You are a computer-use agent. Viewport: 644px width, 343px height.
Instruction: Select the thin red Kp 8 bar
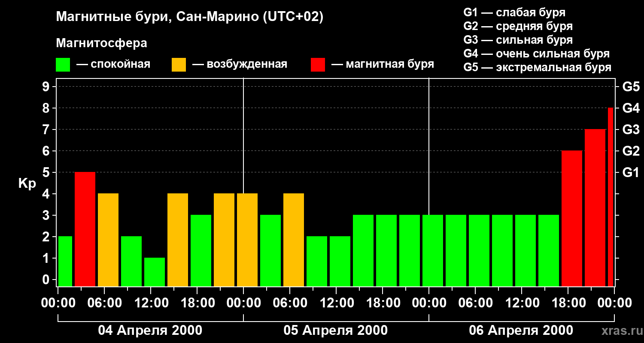[611, 197]
